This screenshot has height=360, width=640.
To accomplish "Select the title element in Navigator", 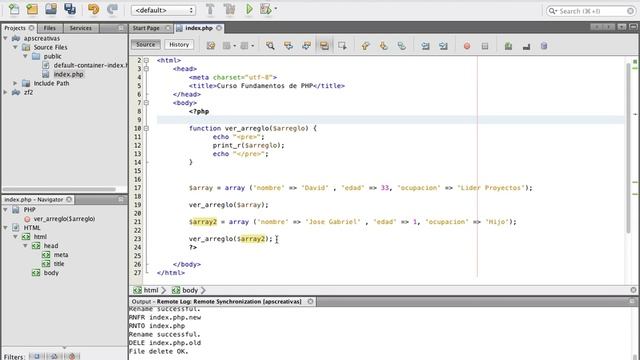I will [59, 264].
